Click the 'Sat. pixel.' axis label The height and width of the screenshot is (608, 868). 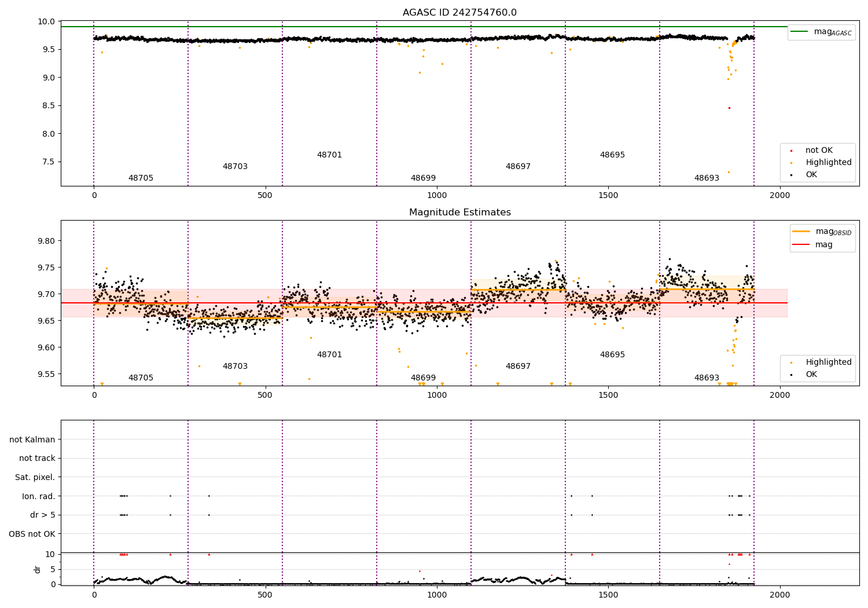tap(35, 477)
